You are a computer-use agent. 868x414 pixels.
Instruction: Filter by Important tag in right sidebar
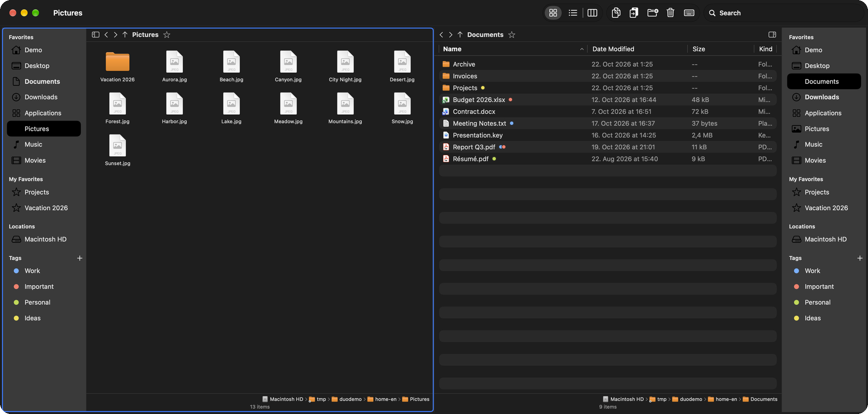tap(824, 287)
